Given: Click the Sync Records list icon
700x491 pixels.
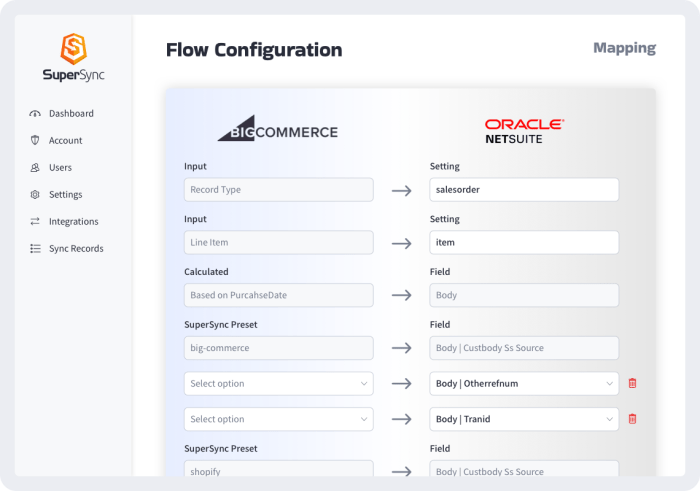Looking at the screenshot, I should 35,249.
